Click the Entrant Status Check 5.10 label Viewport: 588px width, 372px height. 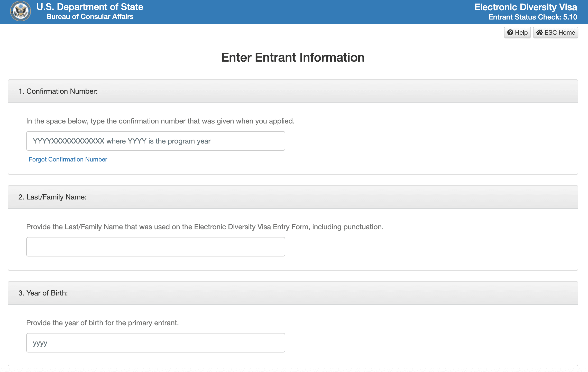532,17
